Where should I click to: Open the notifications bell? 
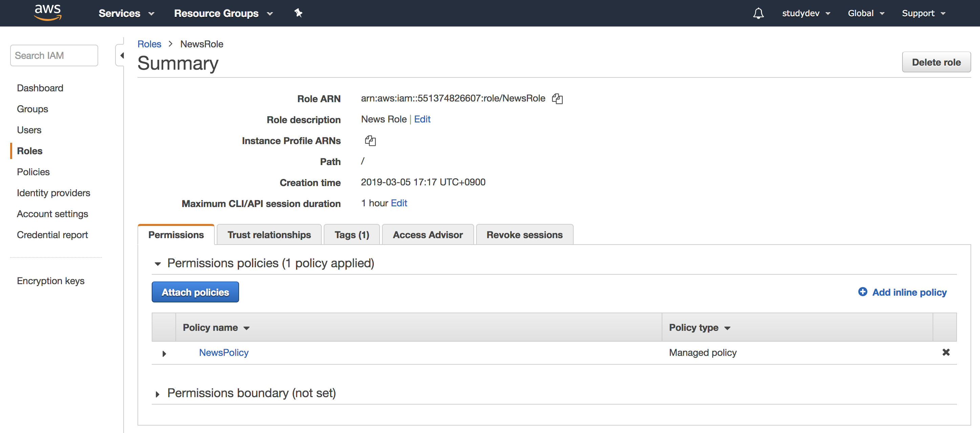pyautogui.click(x=758, y=13)
